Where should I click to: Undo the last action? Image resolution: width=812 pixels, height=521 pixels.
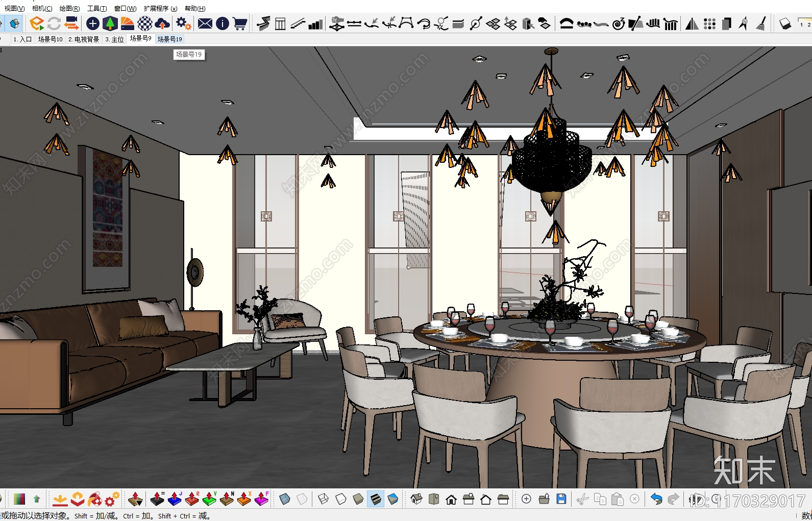tap(656, 499)
